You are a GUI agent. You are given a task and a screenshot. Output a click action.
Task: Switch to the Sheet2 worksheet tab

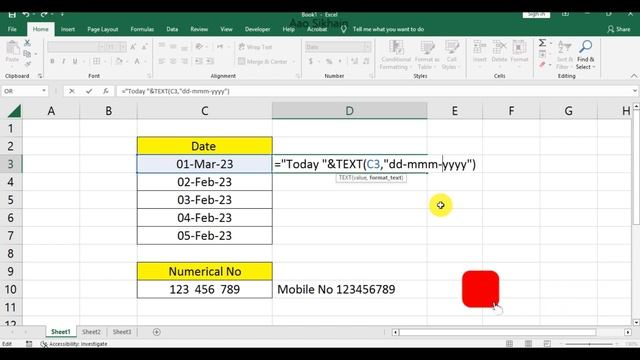coord(91,332)
